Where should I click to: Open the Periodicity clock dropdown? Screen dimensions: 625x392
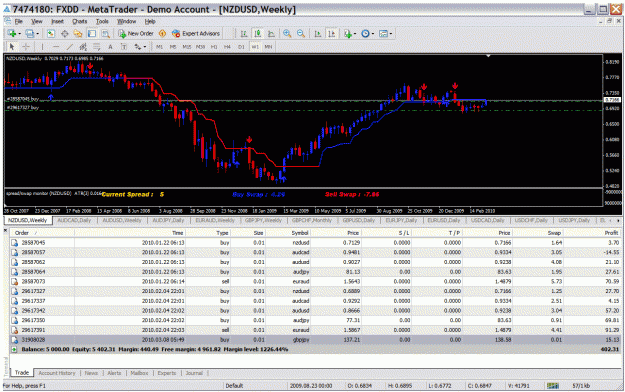(368, 34)
